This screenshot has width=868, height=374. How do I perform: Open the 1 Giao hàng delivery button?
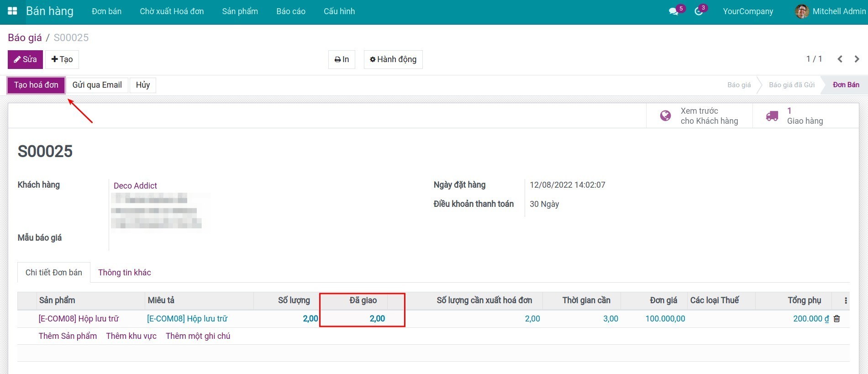click(805, 116)
